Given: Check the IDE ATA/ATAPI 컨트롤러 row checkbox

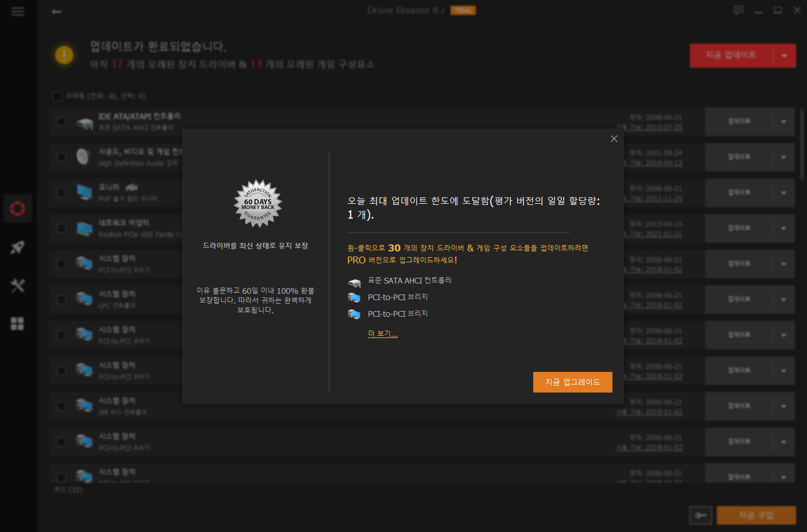Looking at the screenshot, I should tap(61, 122).
